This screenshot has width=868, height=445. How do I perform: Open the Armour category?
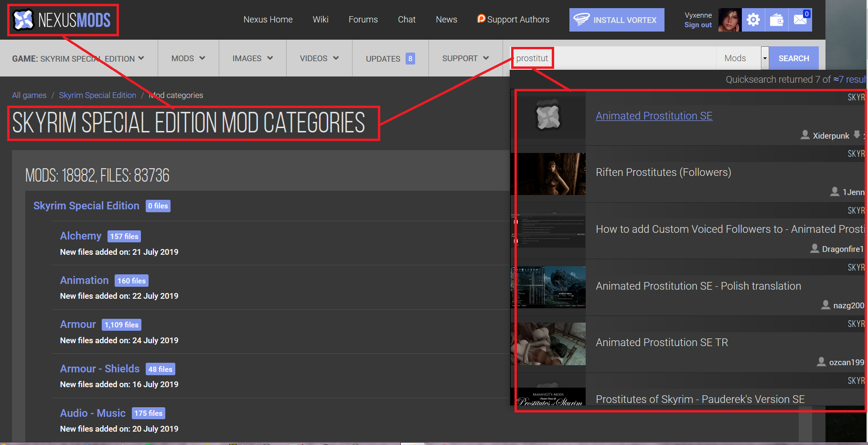point(78,324)
